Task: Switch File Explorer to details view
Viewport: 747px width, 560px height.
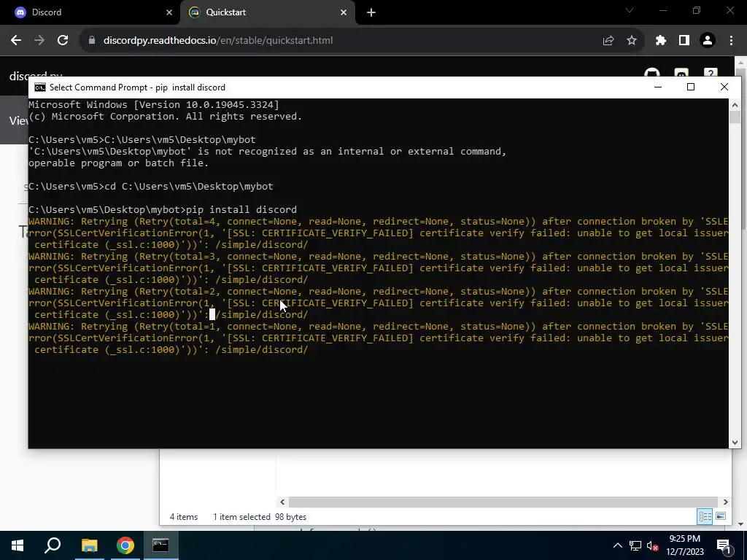Action: click(705, 517)
